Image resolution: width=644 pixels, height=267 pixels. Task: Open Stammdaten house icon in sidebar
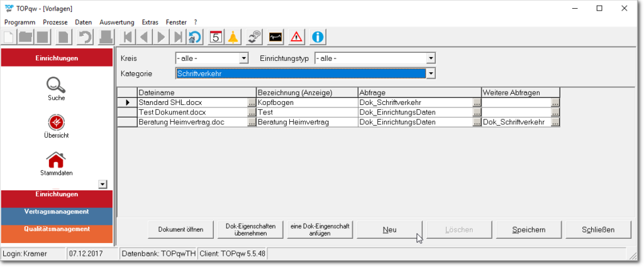pos(57,160)
